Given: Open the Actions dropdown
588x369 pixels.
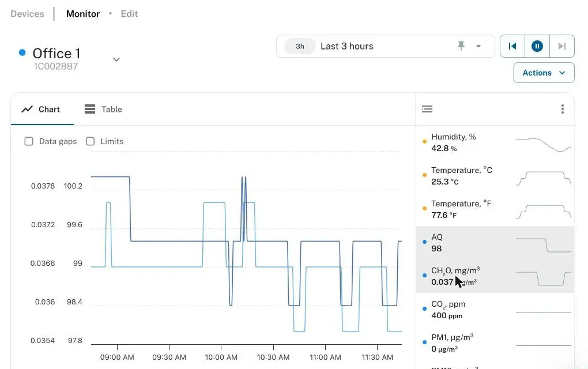Looking at the screenshot, I should pos(544,73).
